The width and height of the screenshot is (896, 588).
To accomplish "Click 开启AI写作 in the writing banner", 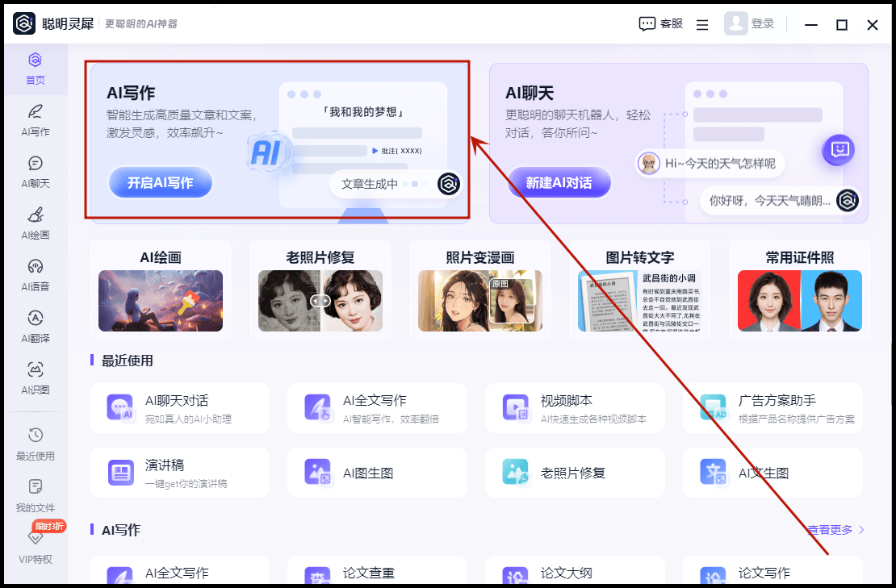I will click(160, 182).
